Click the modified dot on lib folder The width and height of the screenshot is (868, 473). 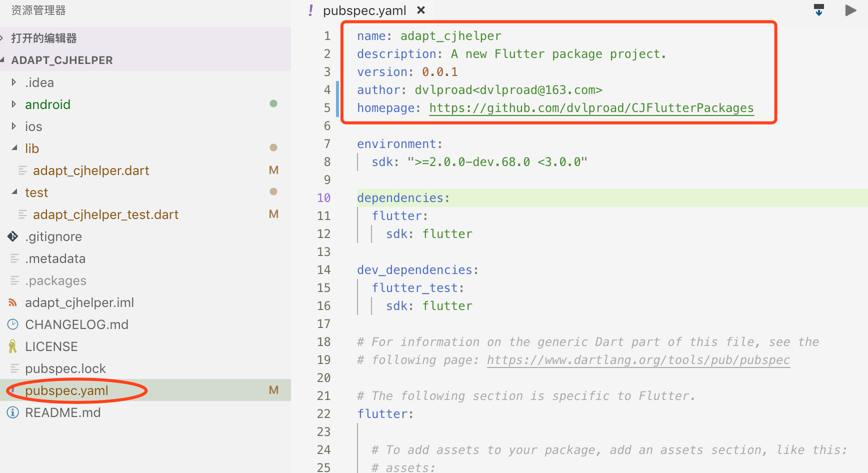pyautogui.click(x=273, y=147)
